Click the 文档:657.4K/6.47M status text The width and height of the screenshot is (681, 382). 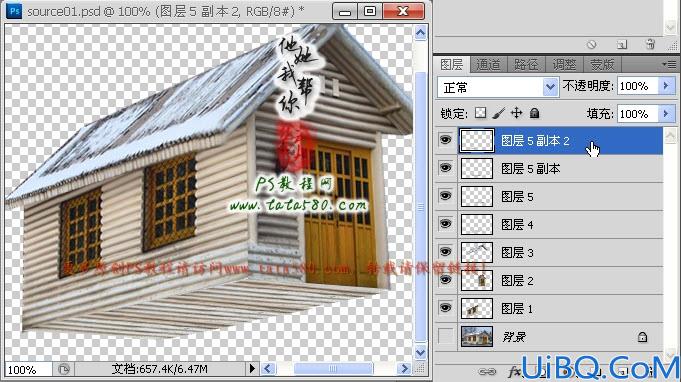159,369
